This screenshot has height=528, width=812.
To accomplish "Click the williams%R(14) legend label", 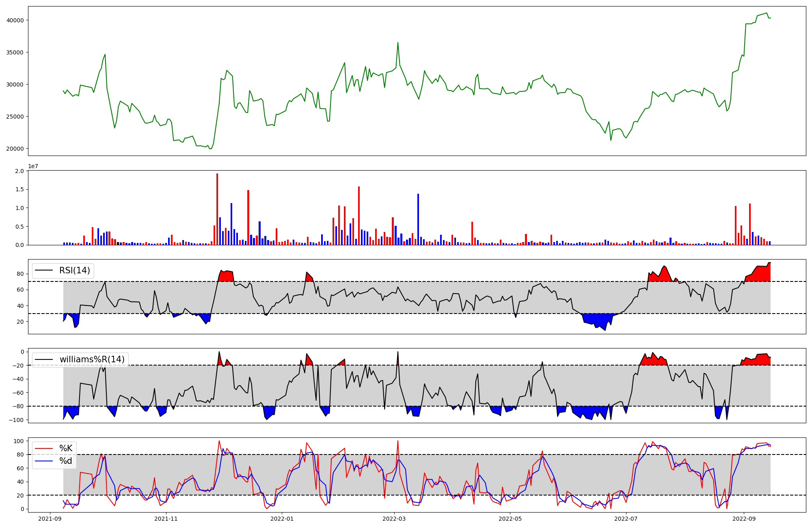I will pyautogui.click(x=92, y=359).
